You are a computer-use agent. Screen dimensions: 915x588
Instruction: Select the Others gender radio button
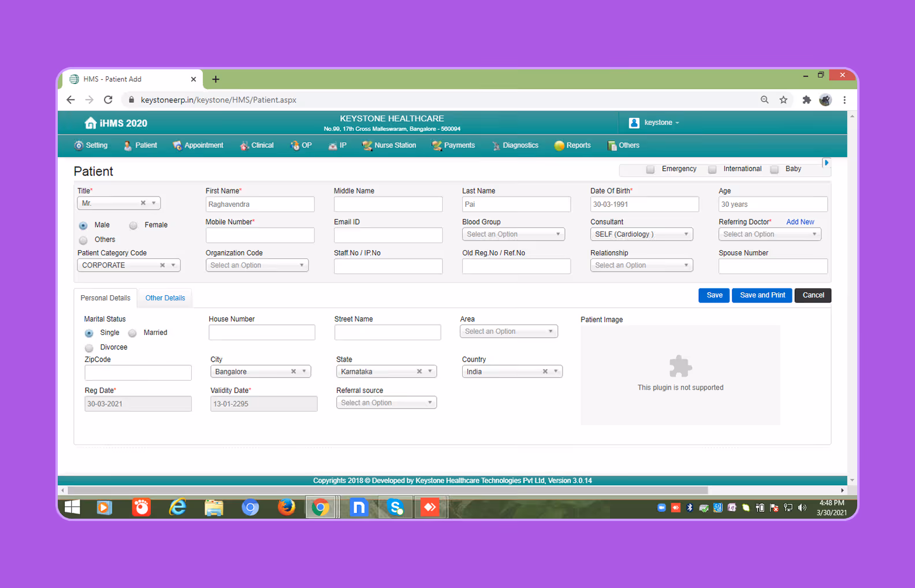coord(83,240)
